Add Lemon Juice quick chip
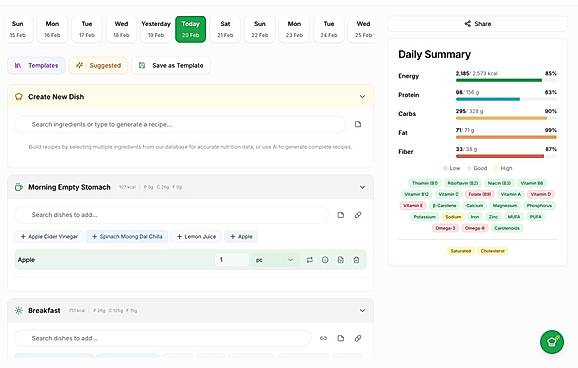Screen dimensions: 578x368 [x=196, y=237]
